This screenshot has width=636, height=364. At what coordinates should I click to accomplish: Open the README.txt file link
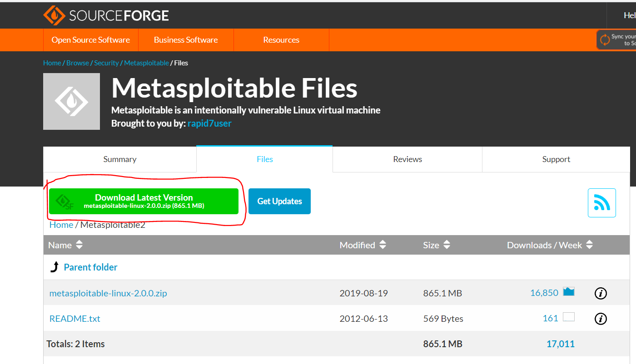(x=75, y=319)
